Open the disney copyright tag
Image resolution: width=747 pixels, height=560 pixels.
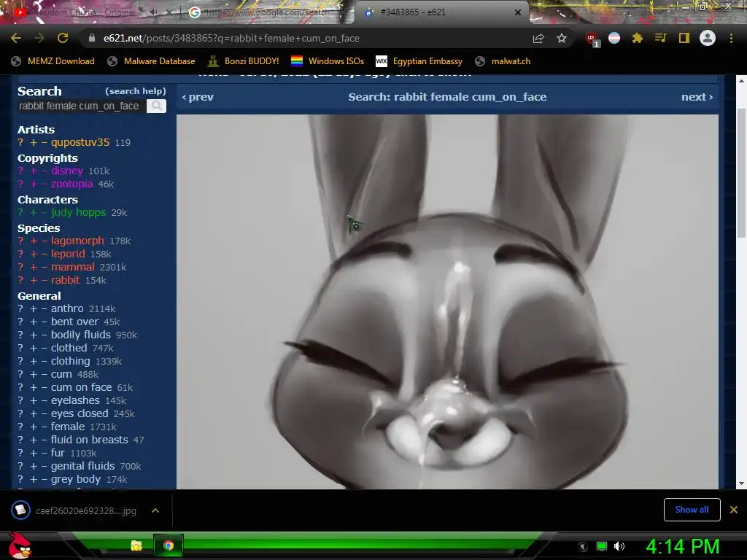(x=67, y=171)
